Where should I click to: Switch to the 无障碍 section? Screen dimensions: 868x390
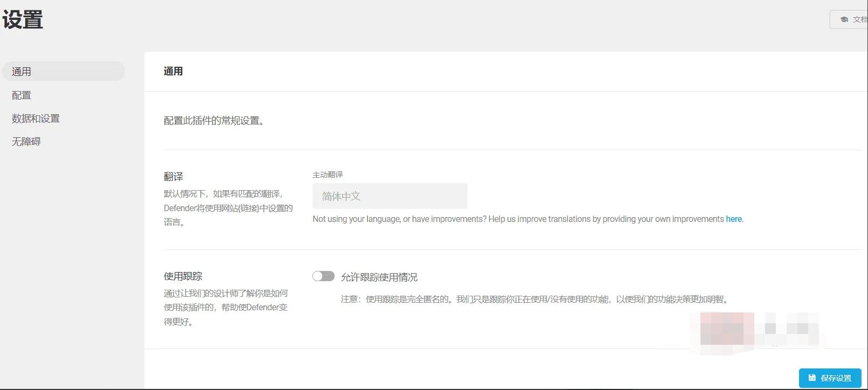click(x=26, y=142)
